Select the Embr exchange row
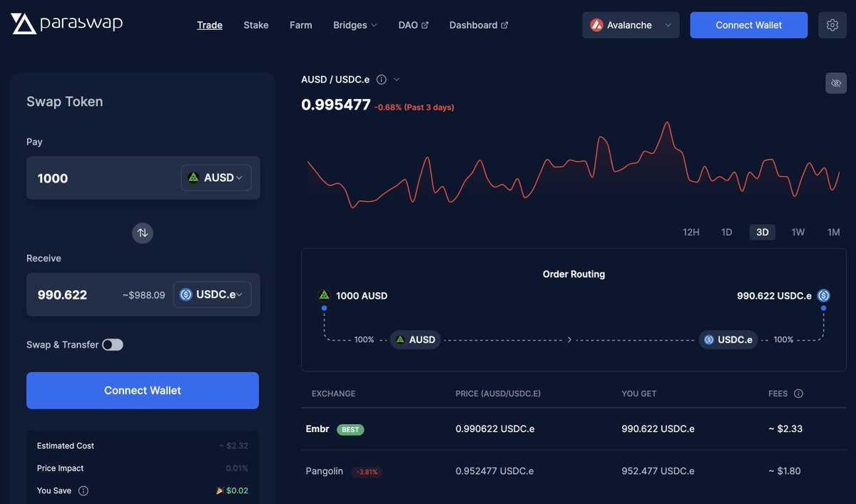Image resolution: width=856 pixels, height=504 pixels. coord(574,429)
